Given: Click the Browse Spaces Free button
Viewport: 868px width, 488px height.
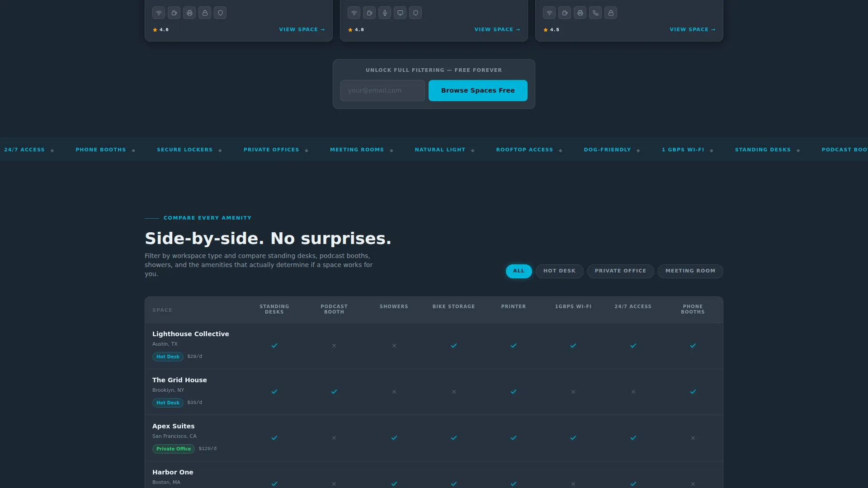Looking at the screenshot, I should pyautogui.click(x=478, y=90).
